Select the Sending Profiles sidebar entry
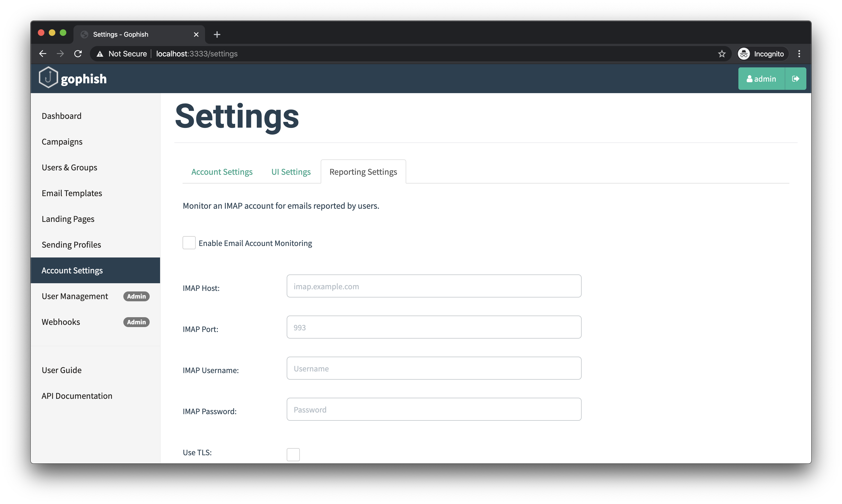 tap(71, 244)
